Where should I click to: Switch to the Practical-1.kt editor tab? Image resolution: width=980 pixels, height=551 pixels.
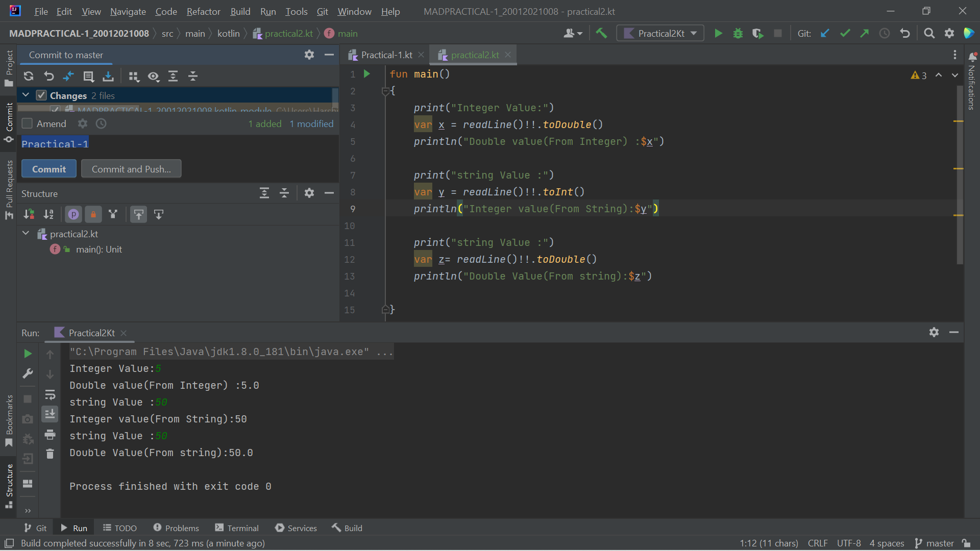pos(386,55)
